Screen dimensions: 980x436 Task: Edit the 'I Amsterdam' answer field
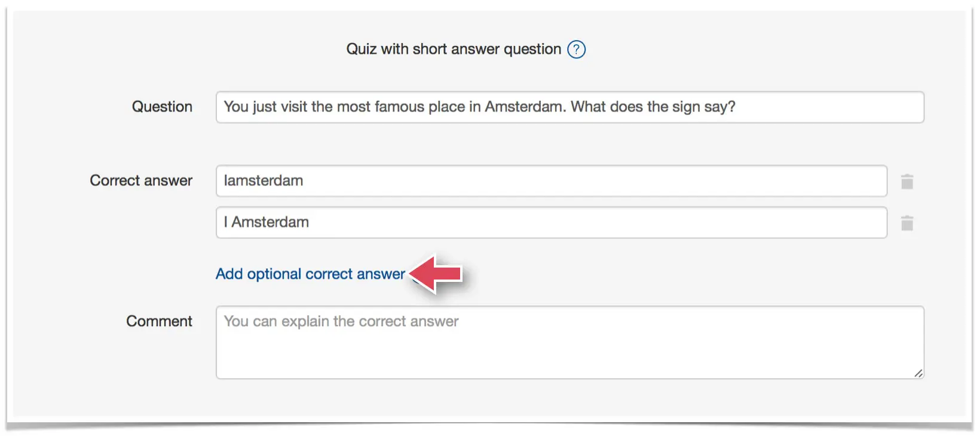pos(551,222)
